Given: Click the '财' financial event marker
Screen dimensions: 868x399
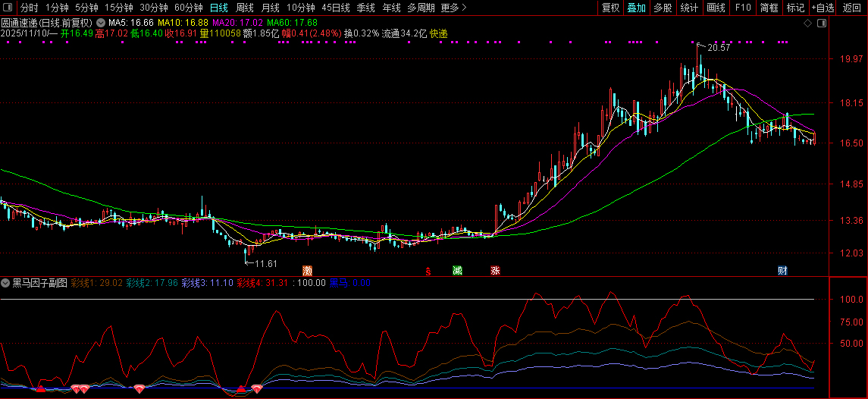Looking at the screenshot, I should [782, 270].
